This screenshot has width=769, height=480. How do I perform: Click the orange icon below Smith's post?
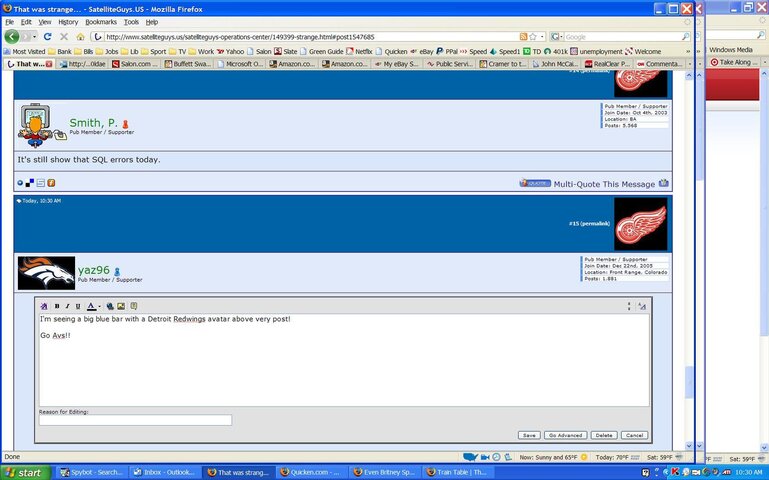pos(51,183)
